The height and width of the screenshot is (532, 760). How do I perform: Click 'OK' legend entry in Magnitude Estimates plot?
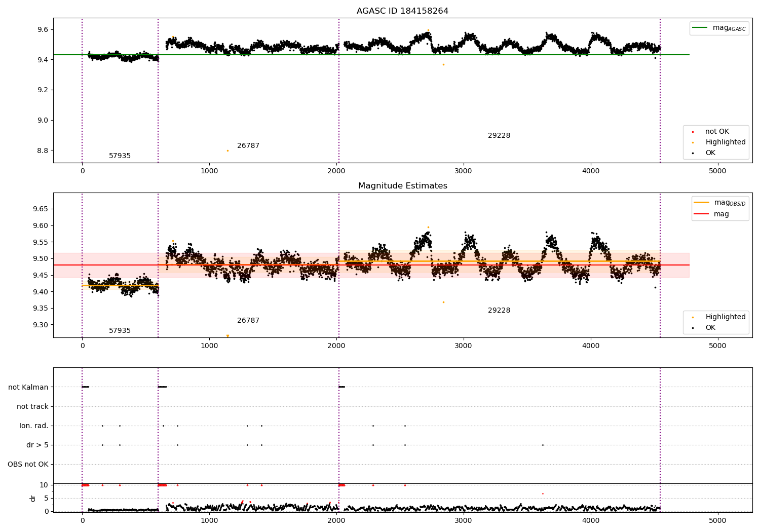coord(710,328)
